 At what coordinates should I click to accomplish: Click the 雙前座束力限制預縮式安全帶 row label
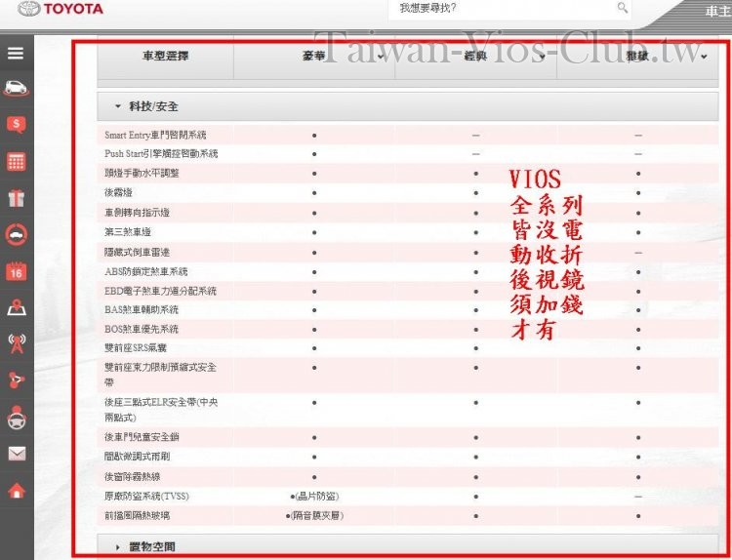[x=161, y=375]
